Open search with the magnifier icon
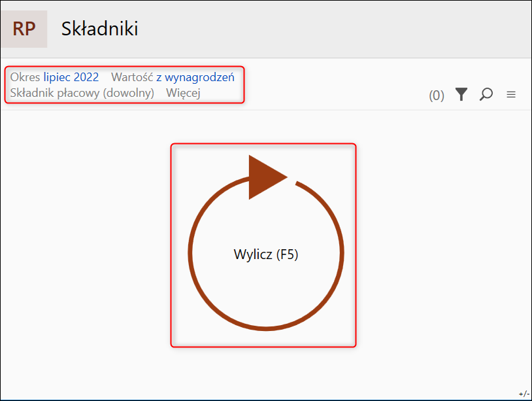 tap(486, 94)
